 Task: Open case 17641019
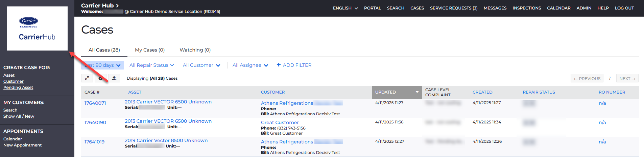[94, 142]
